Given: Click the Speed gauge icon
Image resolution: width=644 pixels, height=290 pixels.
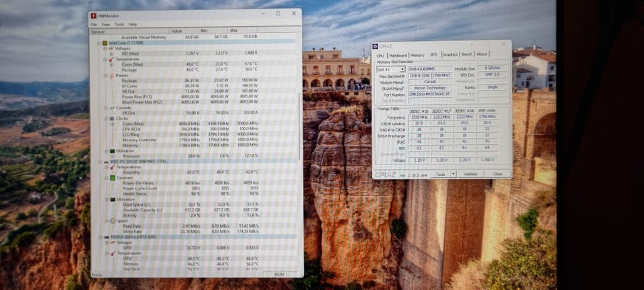Looking at the screenshot, I should (x=113, y=221).
